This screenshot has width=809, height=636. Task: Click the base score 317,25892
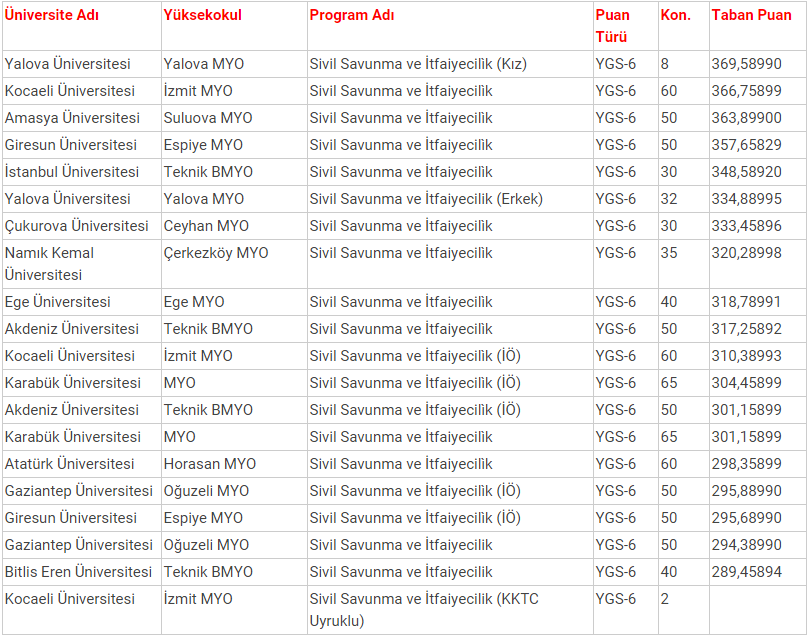[747, 329]
